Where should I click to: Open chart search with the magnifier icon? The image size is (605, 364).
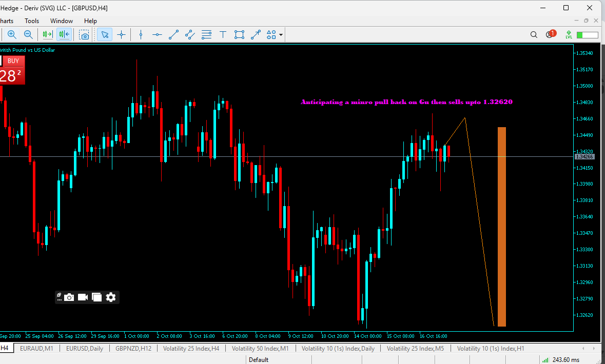click(534, 34)
